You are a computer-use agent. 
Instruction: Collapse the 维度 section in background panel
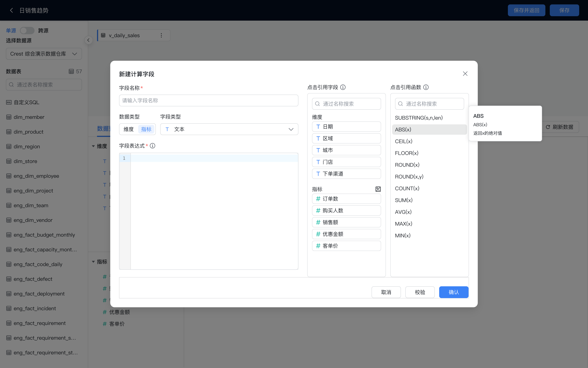click(93, 146)
